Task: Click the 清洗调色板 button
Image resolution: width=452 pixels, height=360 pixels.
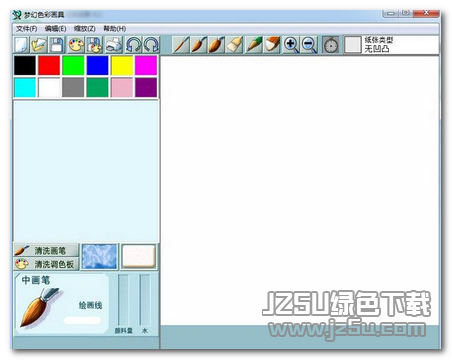Action: coord(46,264)
